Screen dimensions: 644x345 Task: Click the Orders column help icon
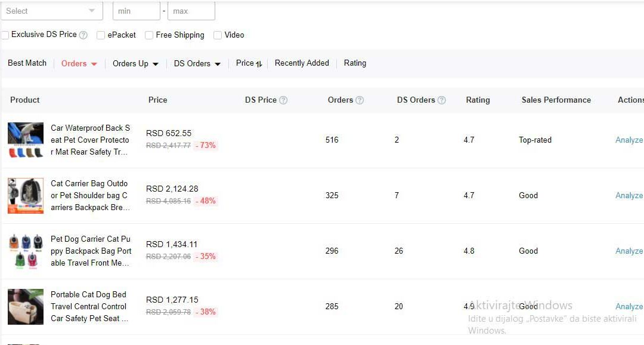click(x=360, y=100)
